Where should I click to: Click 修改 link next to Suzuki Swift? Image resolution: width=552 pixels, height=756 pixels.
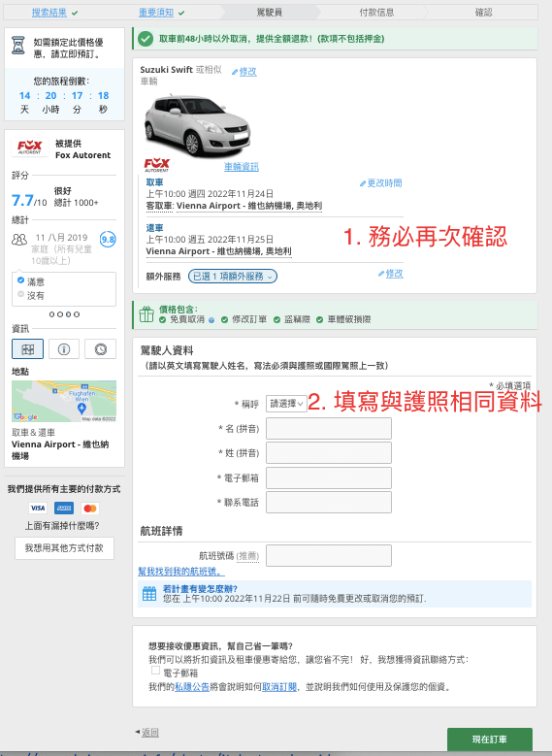click(x=247, y=72)
